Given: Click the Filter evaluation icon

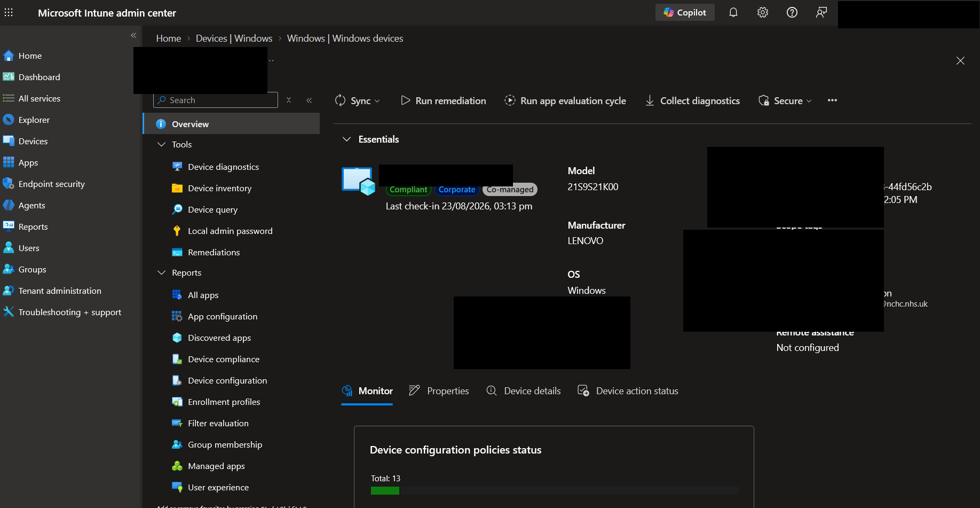Looking at the screenshot, I should (x=177, y=423).
